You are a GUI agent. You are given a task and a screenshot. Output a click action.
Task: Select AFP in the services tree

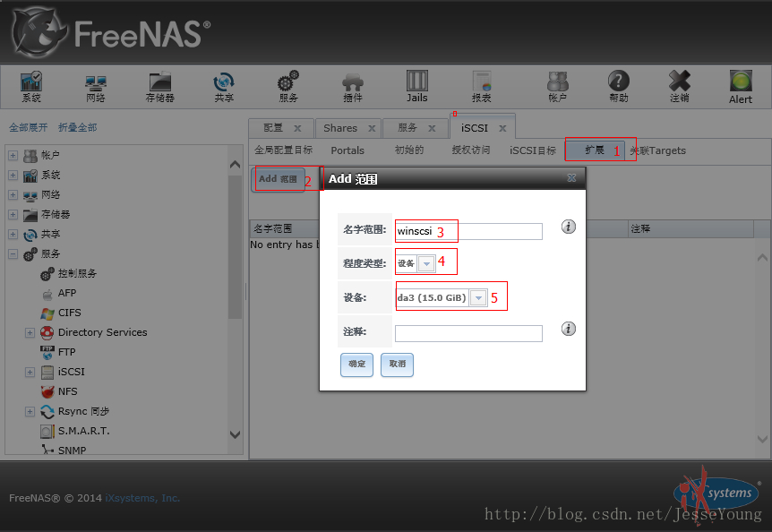pos(67,293)
